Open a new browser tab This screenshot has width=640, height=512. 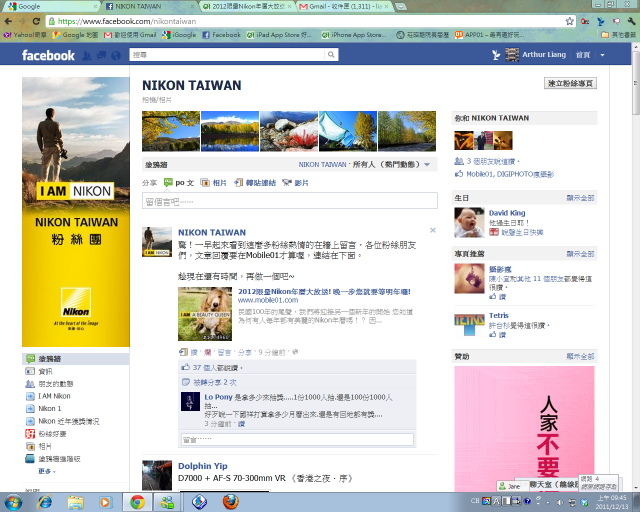point(401,7)
